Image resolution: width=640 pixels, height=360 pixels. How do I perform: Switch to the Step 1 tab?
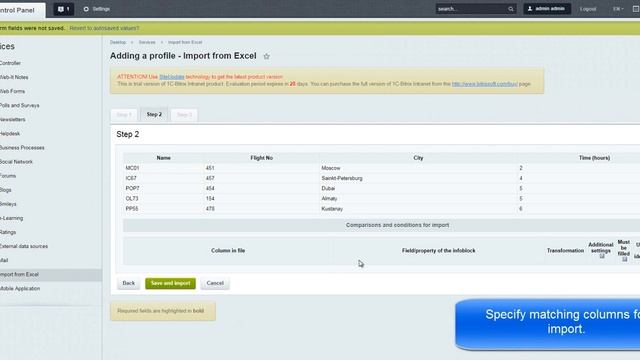[124, 115]
